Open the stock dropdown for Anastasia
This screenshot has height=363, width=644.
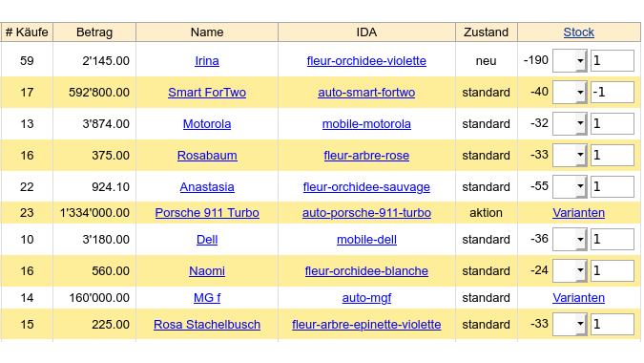570,186
